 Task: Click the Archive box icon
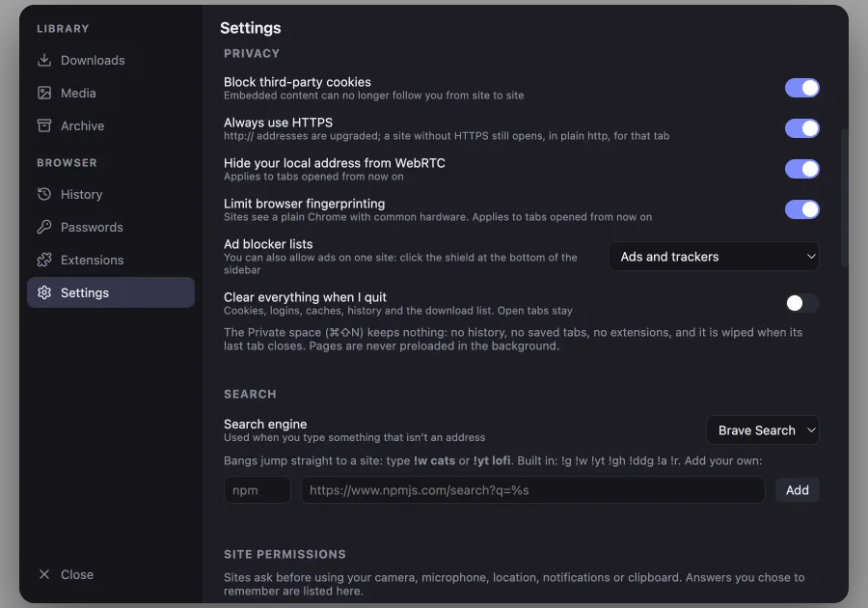pyautogui.click(x=44, y=125)
